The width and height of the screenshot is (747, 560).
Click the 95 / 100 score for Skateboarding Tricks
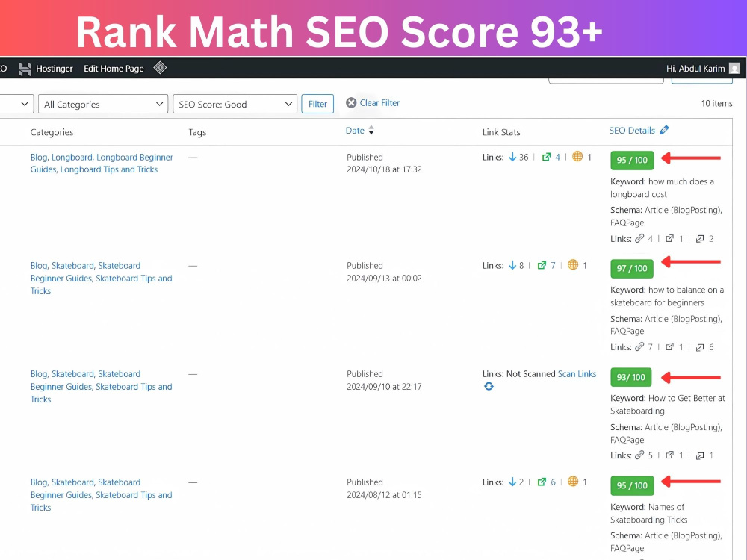click(x=632, y=486)
